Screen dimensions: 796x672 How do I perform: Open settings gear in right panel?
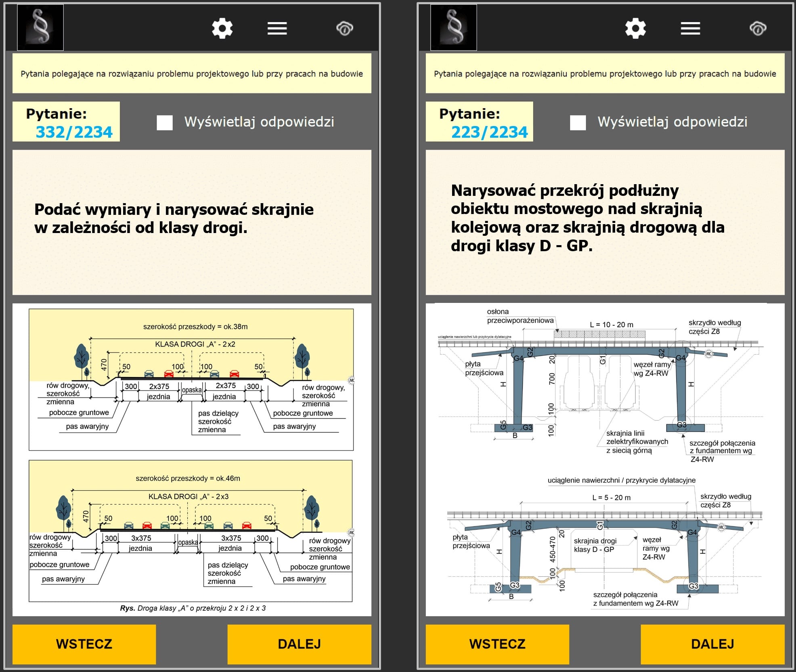[635, 28]
